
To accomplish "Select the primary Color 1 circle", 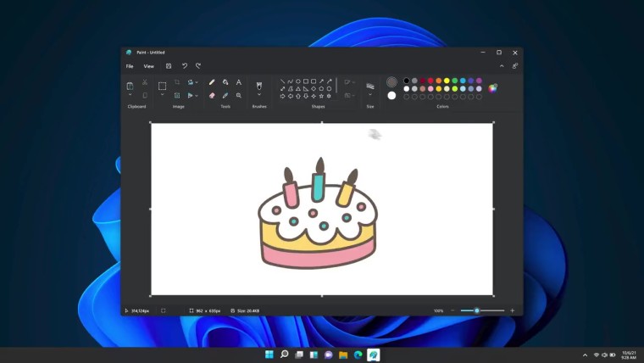I will pyautogui.click(x=391, y=82).
